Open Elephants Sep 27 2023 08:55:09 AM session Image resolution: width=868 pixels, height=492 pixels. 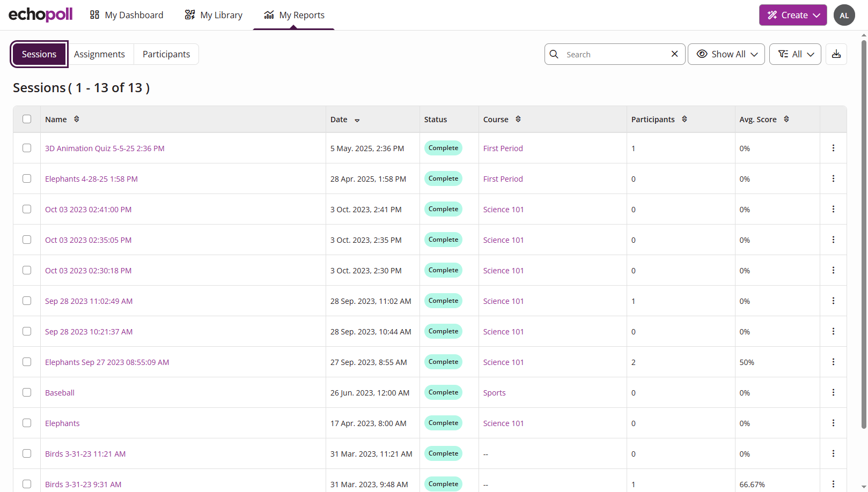click(x=107, y=362)
